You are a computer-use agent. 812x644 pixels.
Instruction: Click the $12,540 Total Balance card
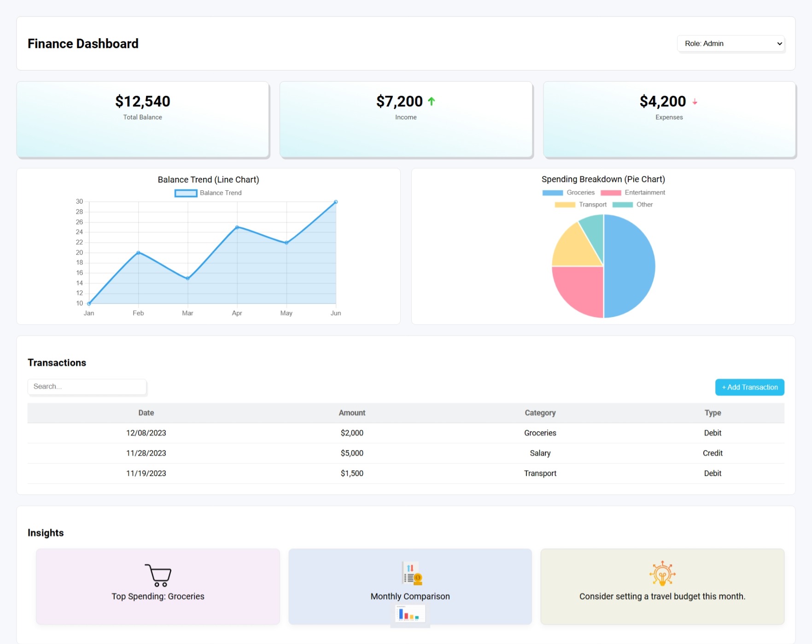pos(143,120)
